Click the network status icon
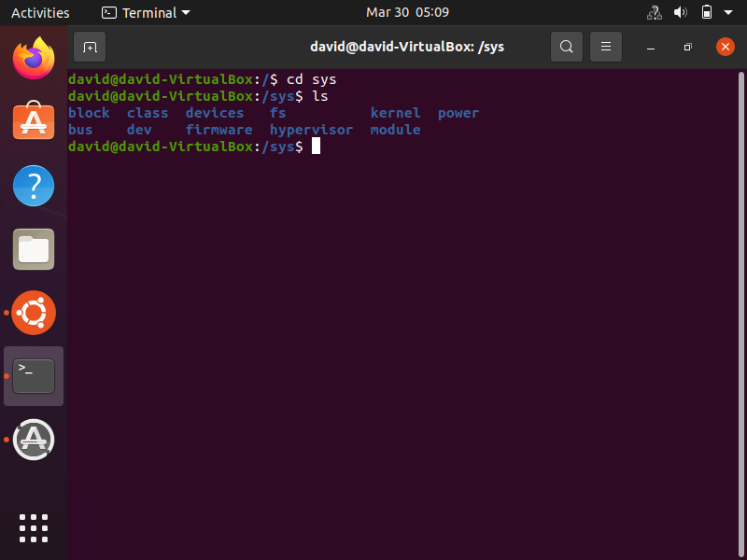Image resolution: width=747 pixels, height=560 pixels. click(x=654, y=13)
